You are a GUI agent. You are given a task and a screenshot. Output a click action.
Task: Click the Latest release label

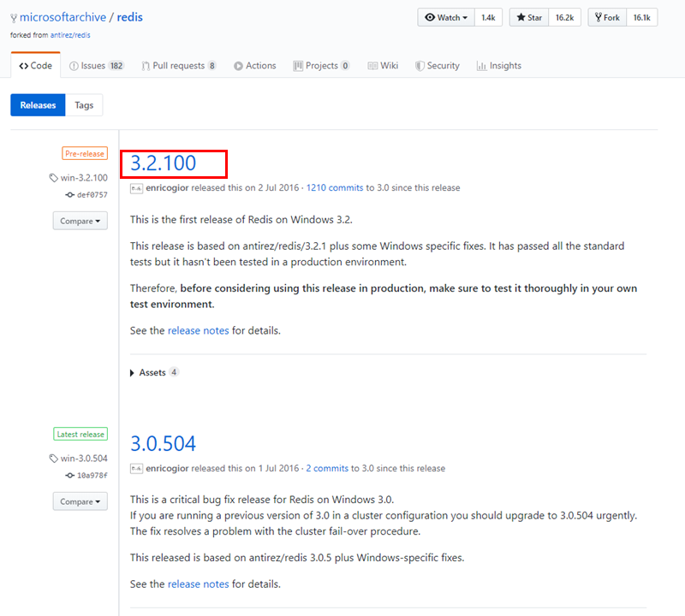pyautogui.click(x=80, y=435)
